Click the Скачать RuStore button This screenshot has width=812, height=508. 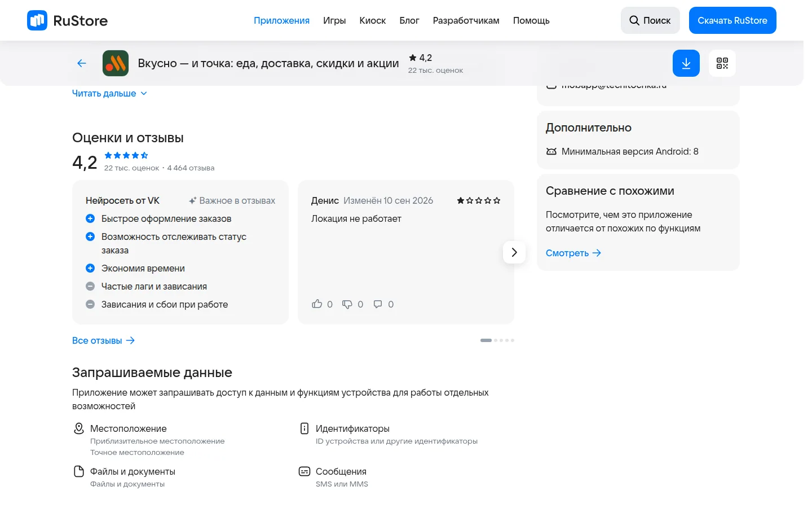pos(732,20)
